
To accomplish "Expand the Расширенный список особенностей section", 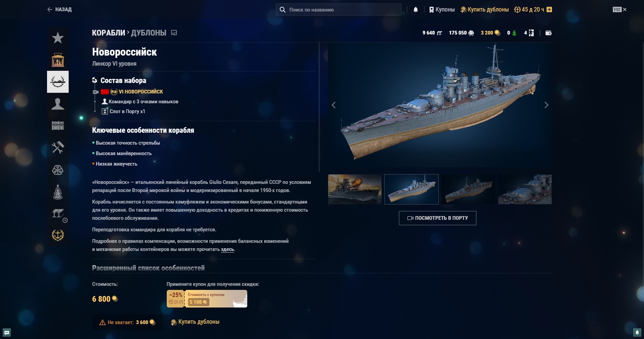I will [148, 268].
